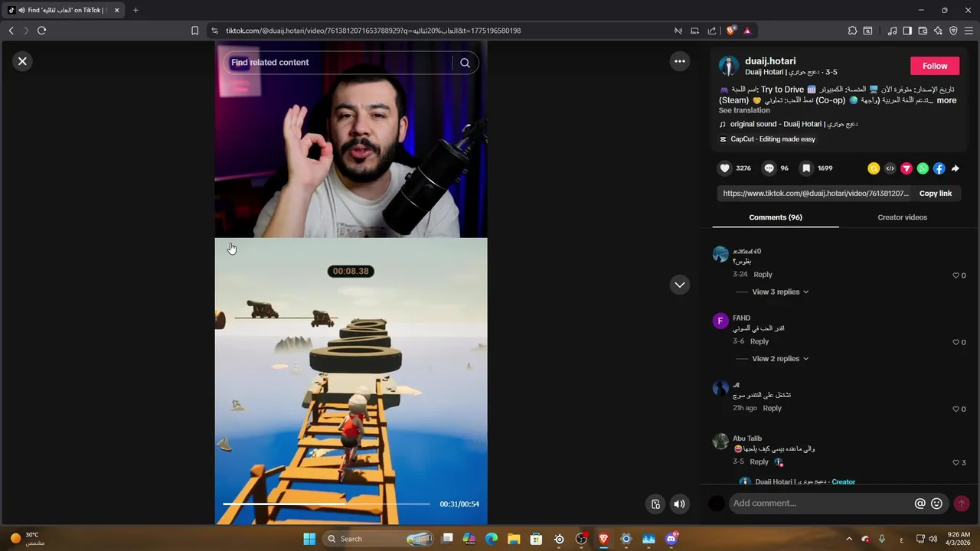
Task: Open original sound - Duaij Hotari link
Action: (793, 124)
